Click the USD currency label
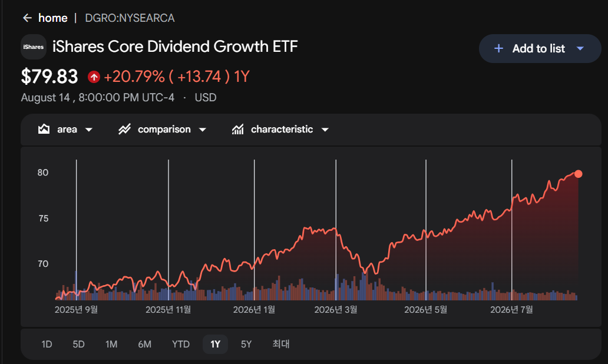Viewport: 608px width, 364px height. (206, 97)
